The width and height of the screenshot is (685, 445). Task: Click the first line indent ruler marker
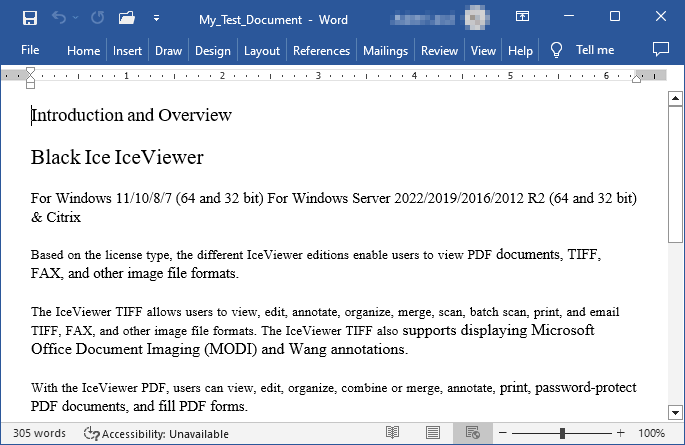(30, 72)
